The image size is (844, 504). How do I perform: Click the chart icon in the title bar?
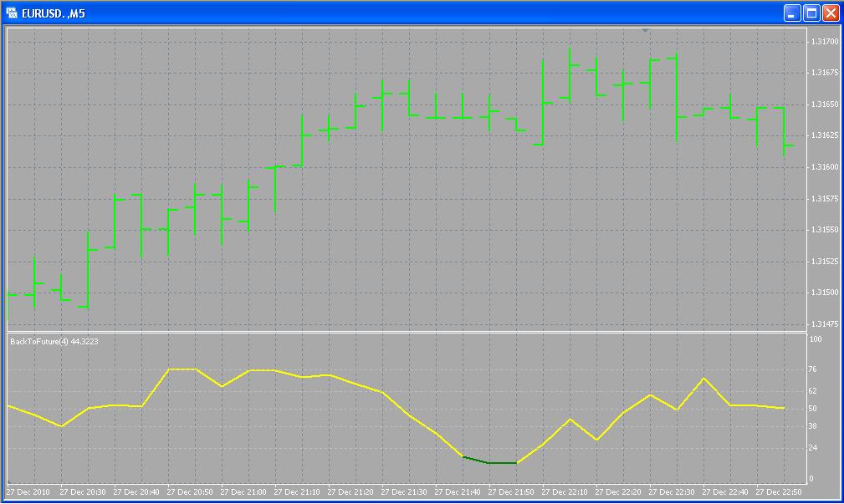pyautogui.click(x=12, y=13)
